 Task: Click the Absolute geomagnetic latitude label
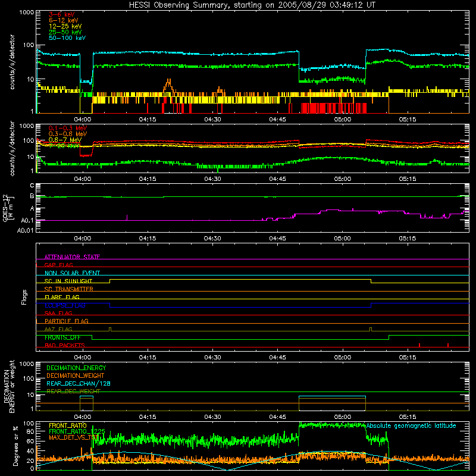(x=411, y=425)
